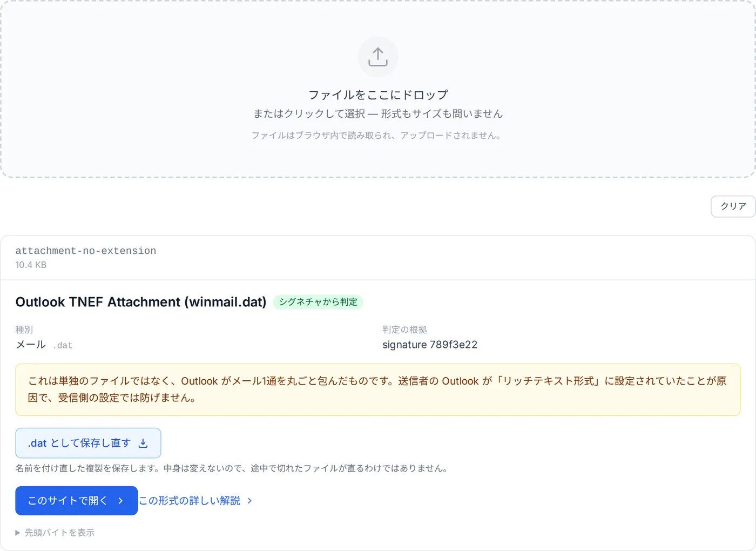This screenshot has width=756, height=551.
Task: Select the filename attachment-no-extension
Action: click(x=86, y=251)
